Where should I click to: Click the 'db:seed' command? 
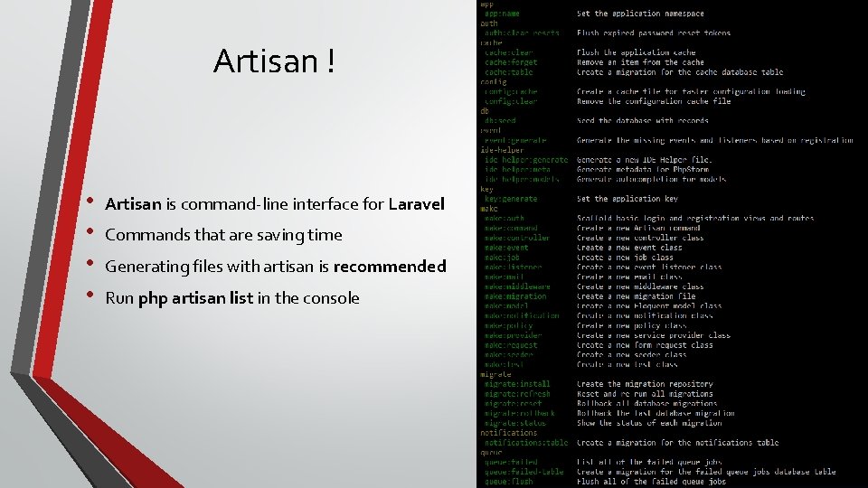(500, 120)
